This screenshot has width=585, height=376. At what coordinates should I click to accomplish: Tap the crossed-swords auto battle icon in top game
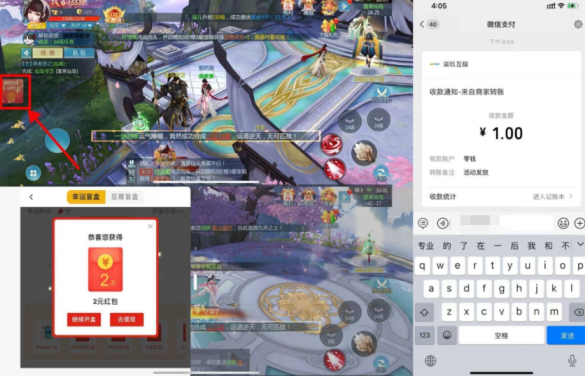(381, 94)
